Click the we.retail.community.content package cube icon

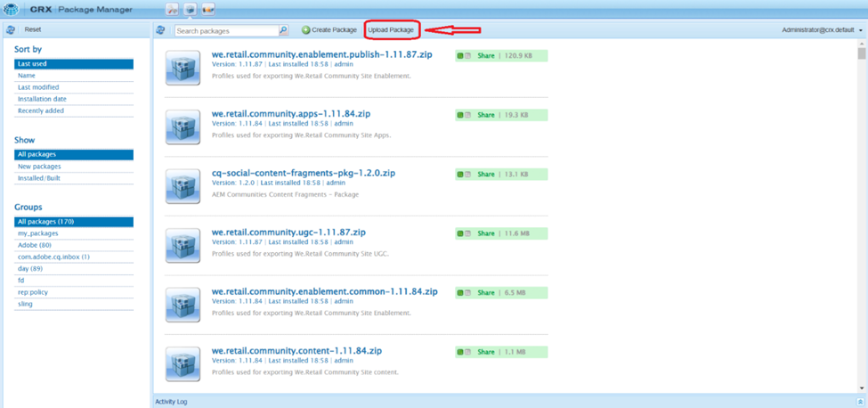coord(183,363)
